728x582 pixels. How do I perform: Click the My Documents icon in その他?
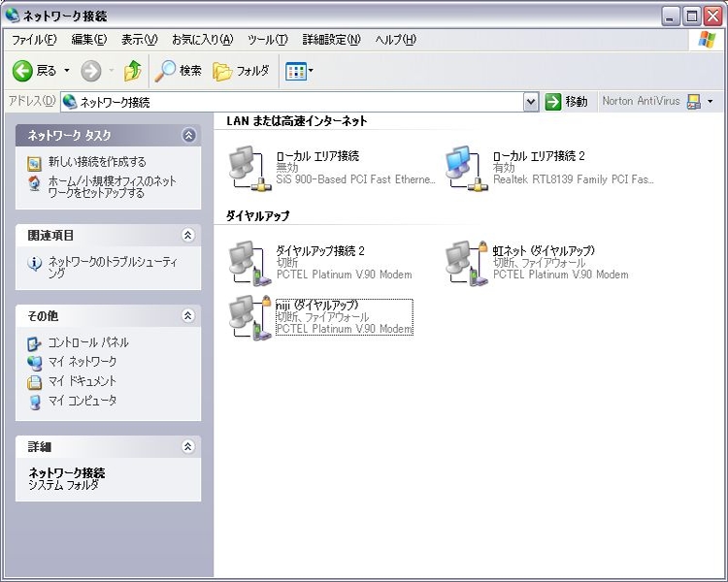[34, 382]
